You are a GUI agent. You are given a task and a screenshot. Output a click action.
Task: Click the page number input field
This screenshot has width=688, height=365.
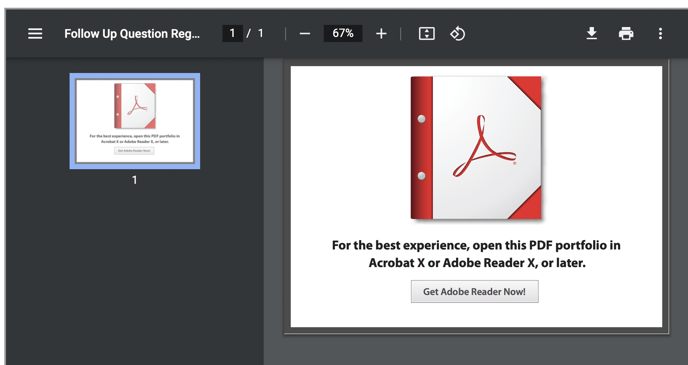pyautogui.click(x=232, y=33)
